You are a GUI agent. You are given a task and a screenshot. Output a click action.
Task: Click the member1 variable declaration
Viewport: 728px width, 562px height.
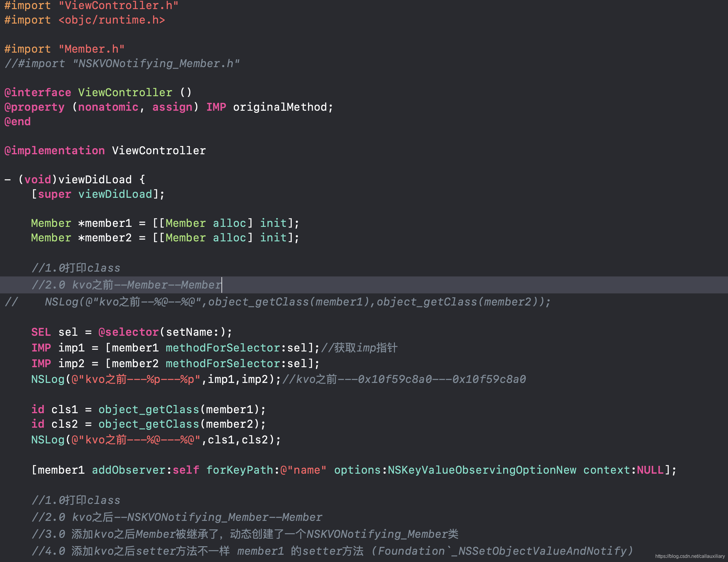click(x=108, y=223)
